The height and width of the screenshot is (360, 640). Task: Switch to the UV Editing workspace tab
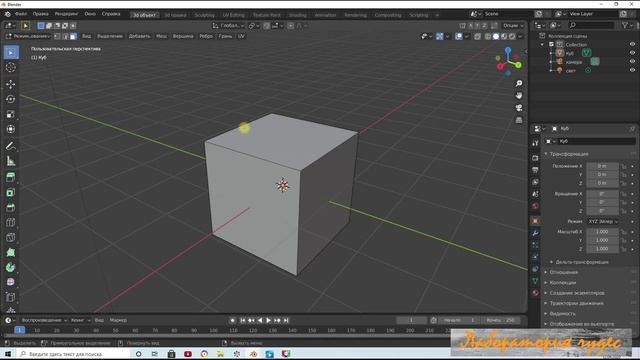click(233, 15)
